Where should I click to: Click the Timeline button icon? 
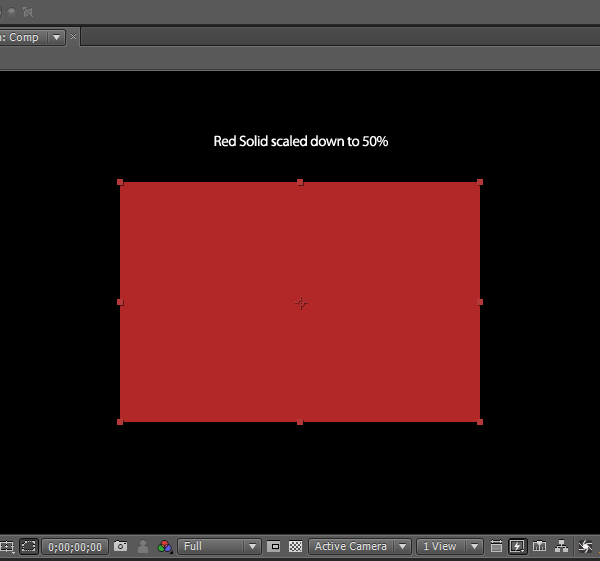click(x=540, y=546)
